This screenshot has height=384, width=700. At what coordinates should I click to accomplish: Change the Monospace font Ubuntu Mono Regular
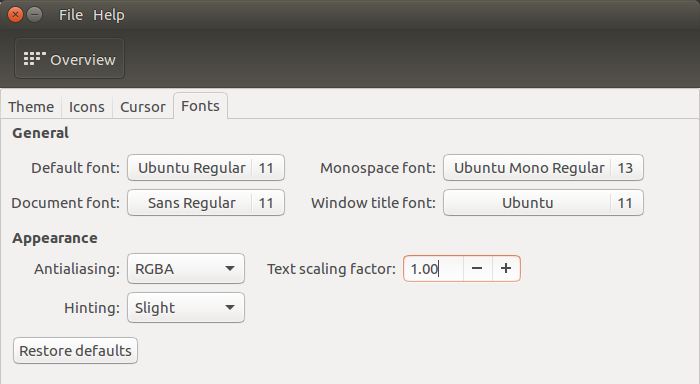[x=543, y=168]
